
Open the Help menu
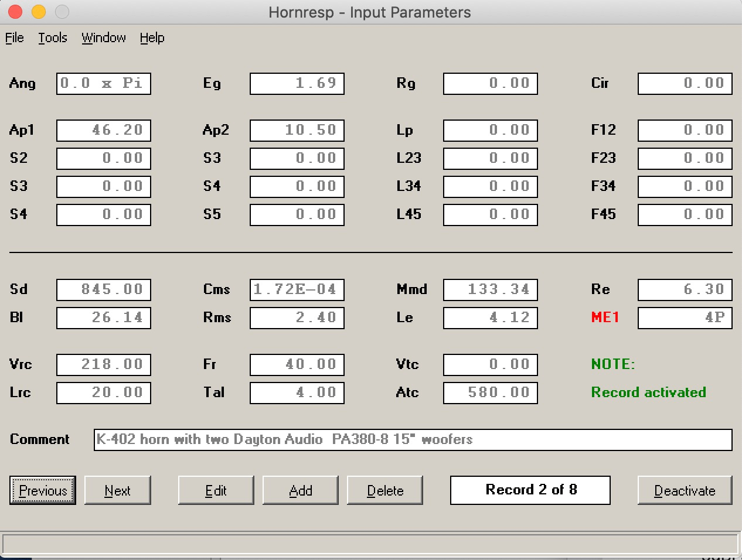(152, 37)
